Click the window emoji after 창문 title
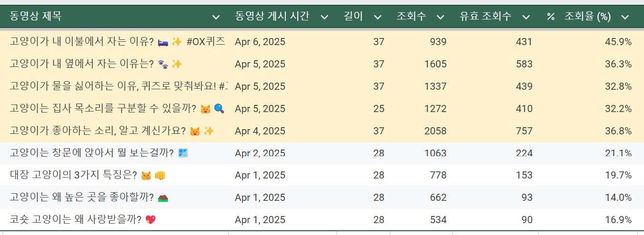 [183, 153]
